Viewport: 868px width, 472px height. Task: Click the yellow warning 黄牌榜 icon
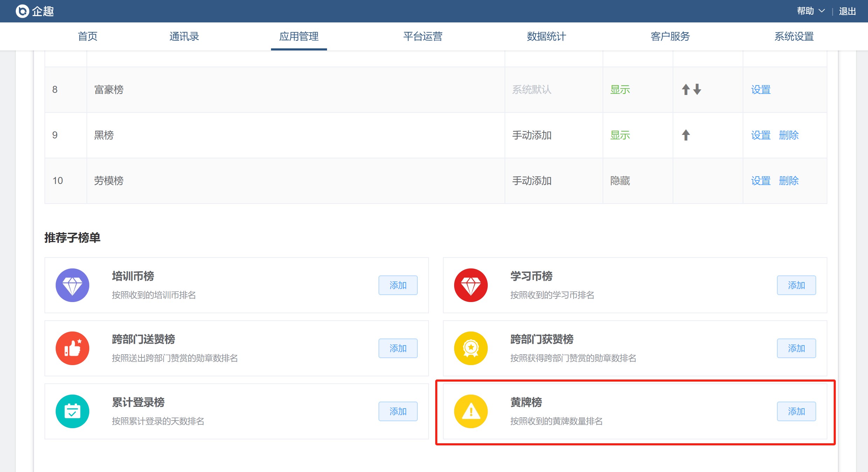471,411
